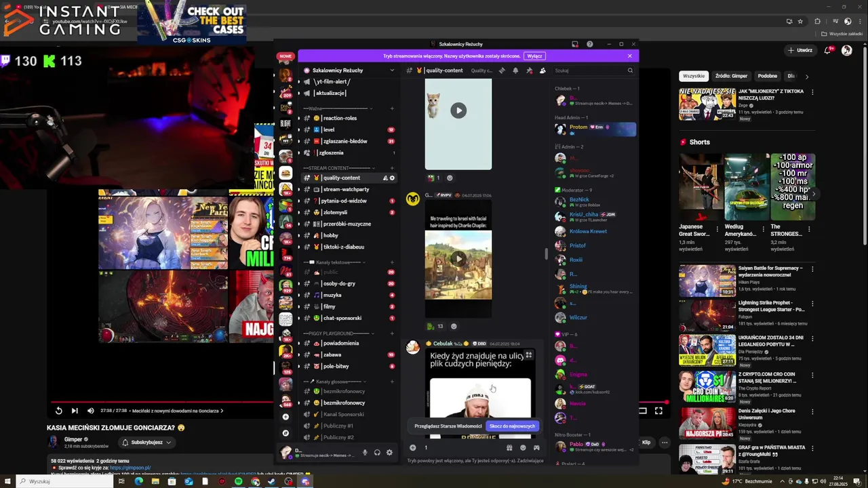Toggle the member list icon
This screenshot has height=488, width=868.
(542, 70)
